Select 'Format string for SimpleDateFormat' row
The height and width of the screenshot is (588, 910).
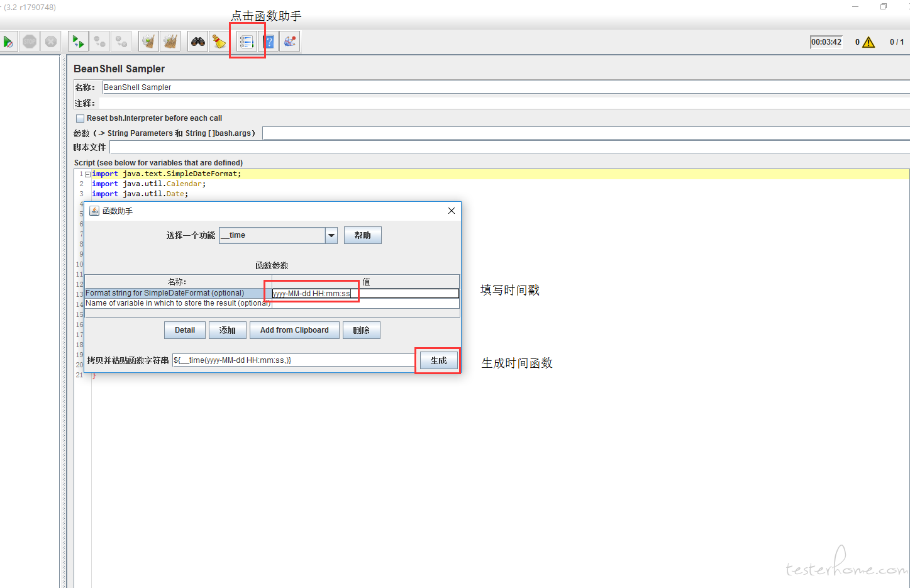[x=178, y=293]
